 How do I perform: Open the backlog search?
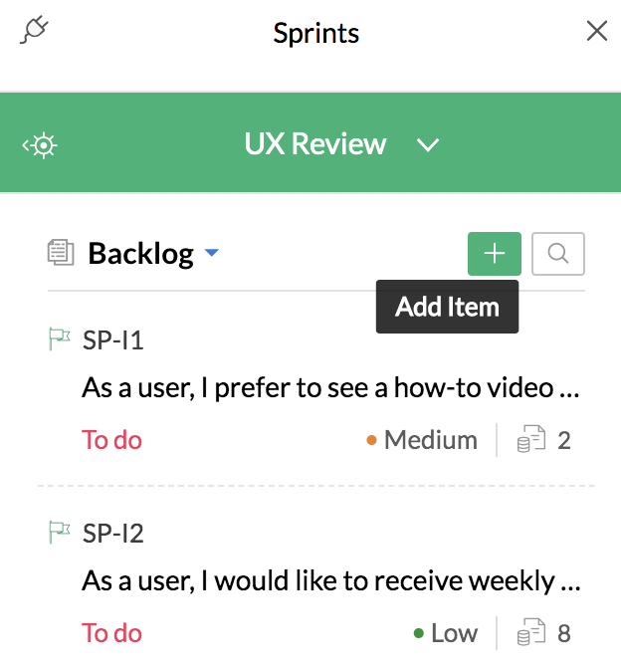(558, 254)
